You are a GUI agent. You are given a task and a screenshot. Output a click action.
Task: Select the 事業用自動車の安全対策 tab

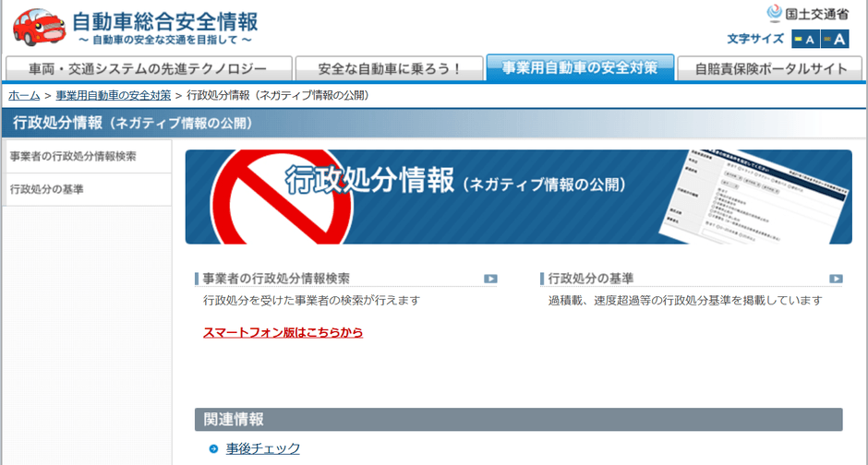[x=580, y=67]
